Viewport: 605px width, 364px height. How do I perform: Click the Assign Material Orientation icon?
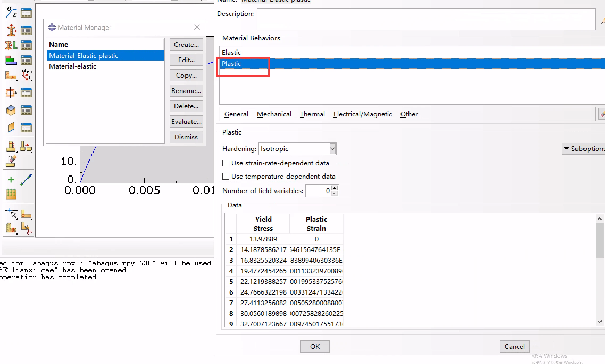point(11,76)
